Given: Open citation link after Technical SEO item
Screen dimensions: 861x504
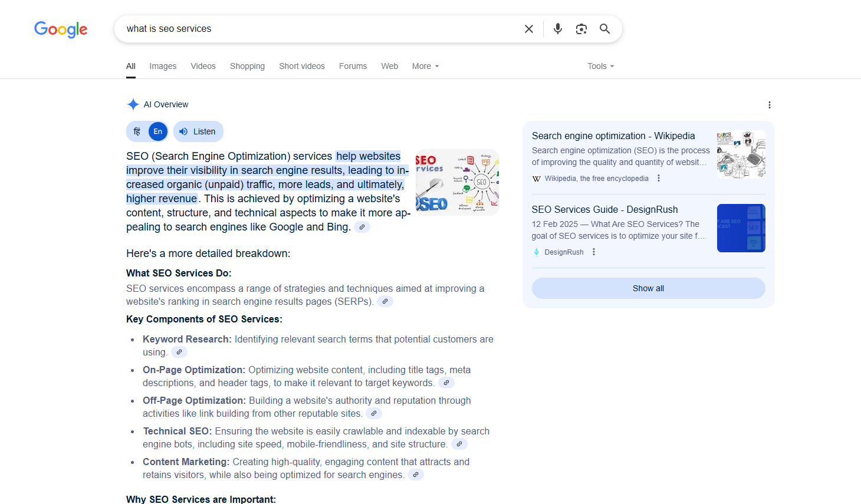Looking at the screenshot, I should [x=459, y=444].
